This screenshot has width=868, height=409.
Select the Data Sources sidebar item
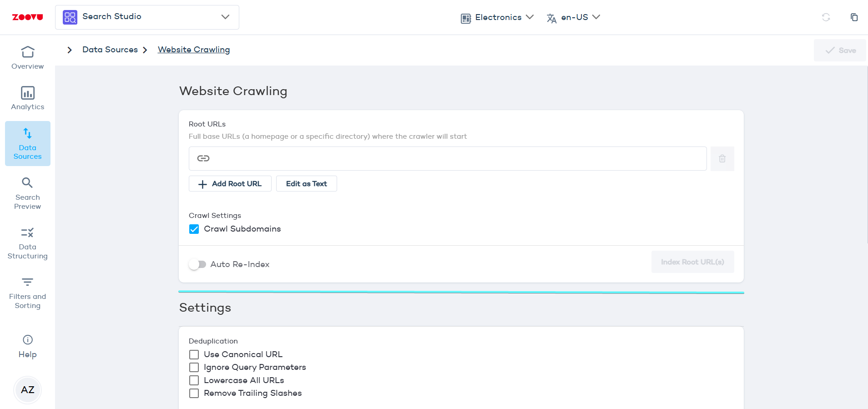click(27, 143)
